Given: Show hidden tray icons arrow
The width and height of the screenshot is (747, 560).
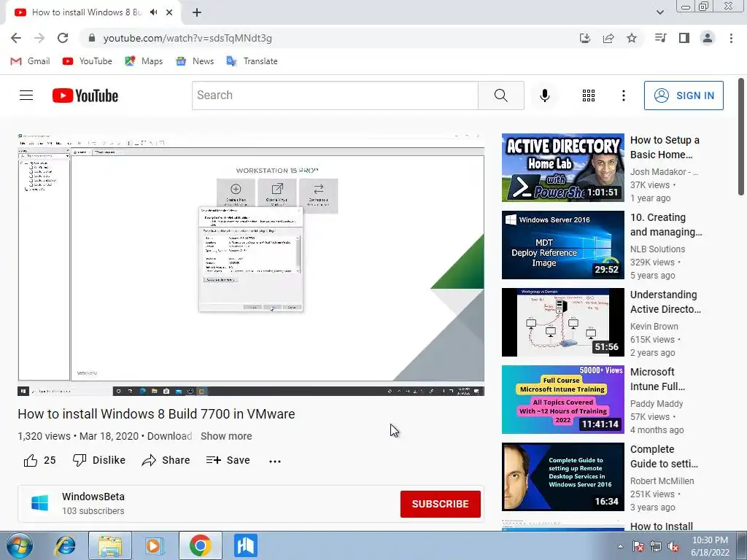Looking at the screenshot, I should point(620,546).
